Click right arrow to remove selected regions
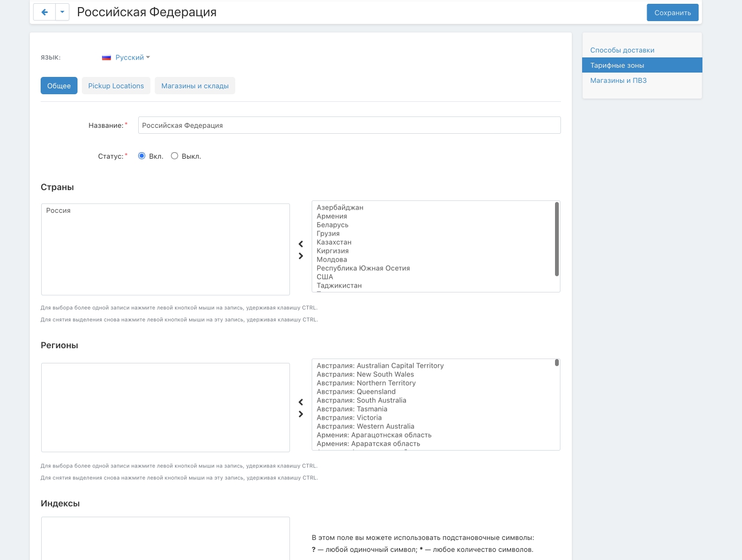742x560 pixels. (x=301, y=414)
